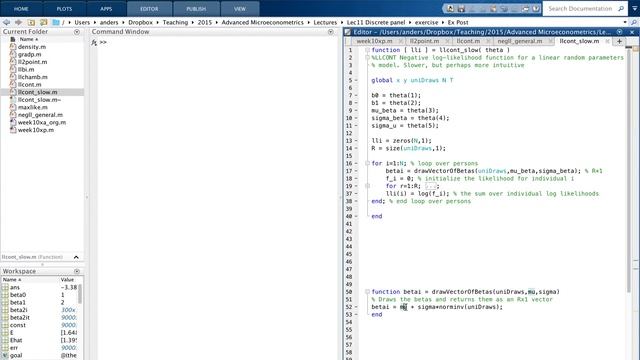Click the file icon of density.m
Screen dimensions: 640x360
click(13, 47)
